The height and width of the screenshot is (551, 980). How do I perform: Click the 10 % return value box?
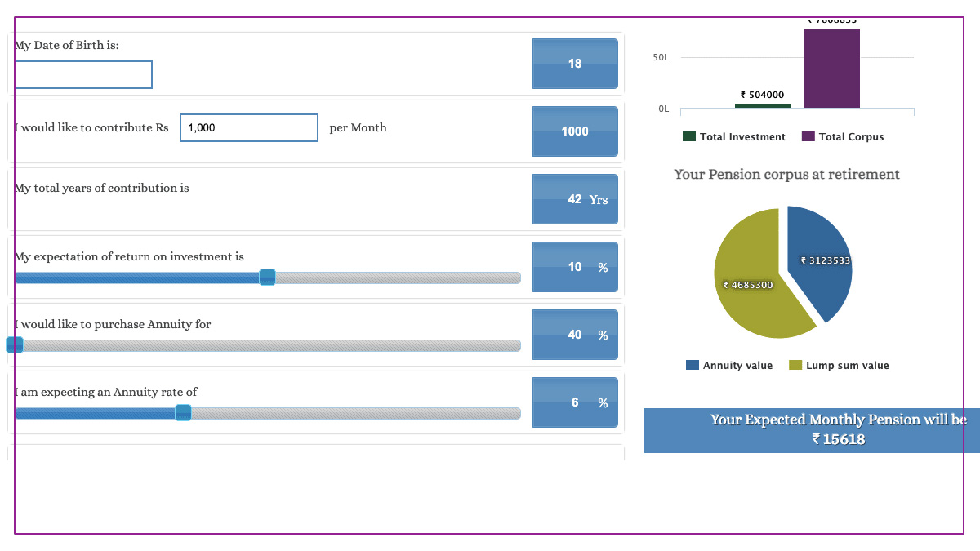(575, 267)
